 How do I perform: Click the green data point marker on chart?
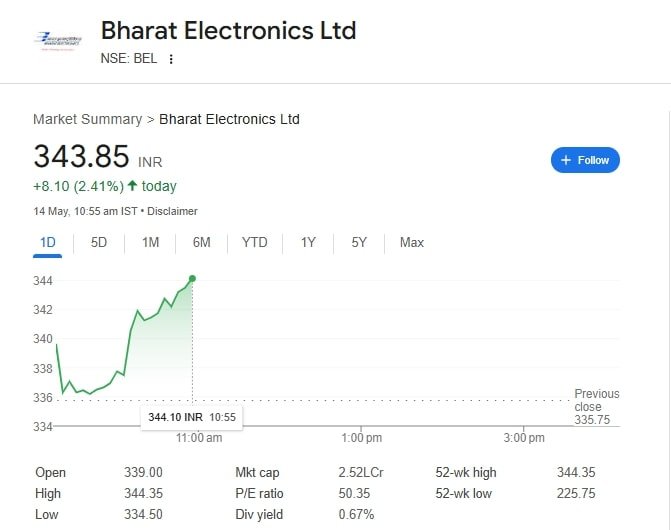point(192,279)
